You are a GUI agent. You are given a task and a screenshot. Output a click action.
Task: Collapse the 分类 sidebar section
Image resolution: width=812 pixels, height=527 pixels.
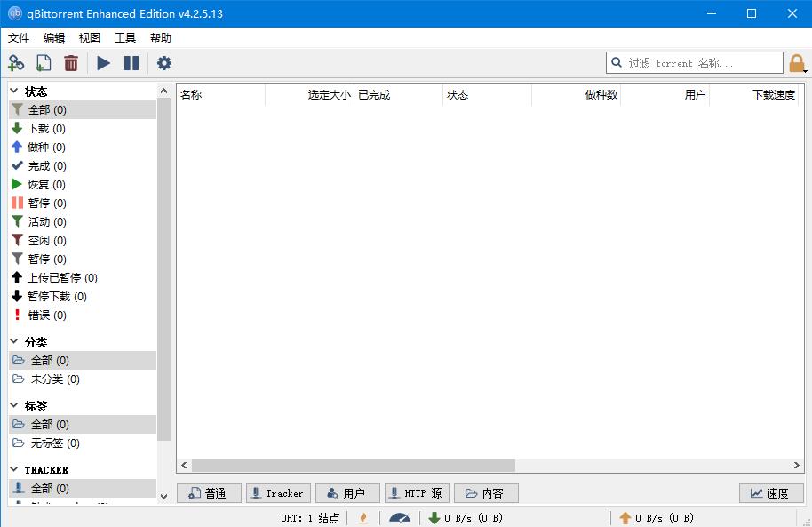(x=14, y=341)
